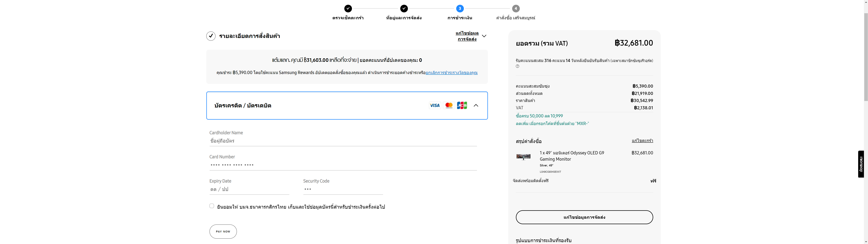This screenshot has height=244, width=868.
Task: Click the ฿5,390.00 Samsung points value
Action: click(x=643, y=86)
